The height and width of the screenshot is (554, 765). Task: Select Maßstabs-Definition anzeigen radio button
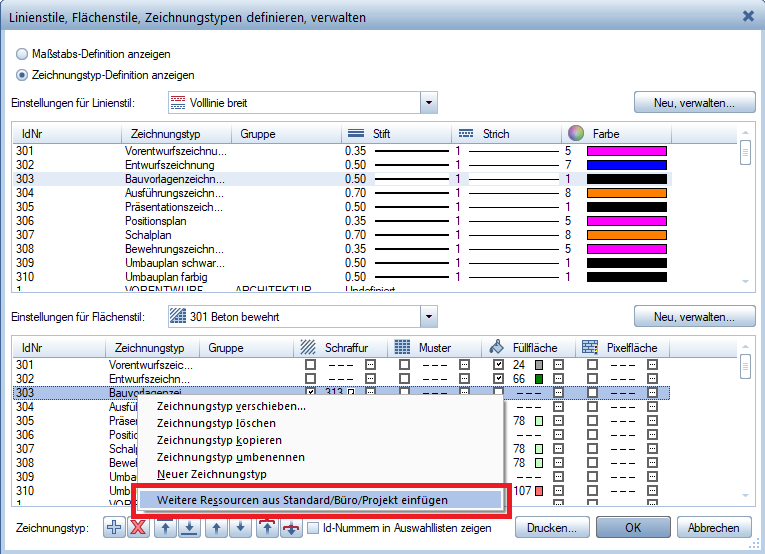point(22,53)
